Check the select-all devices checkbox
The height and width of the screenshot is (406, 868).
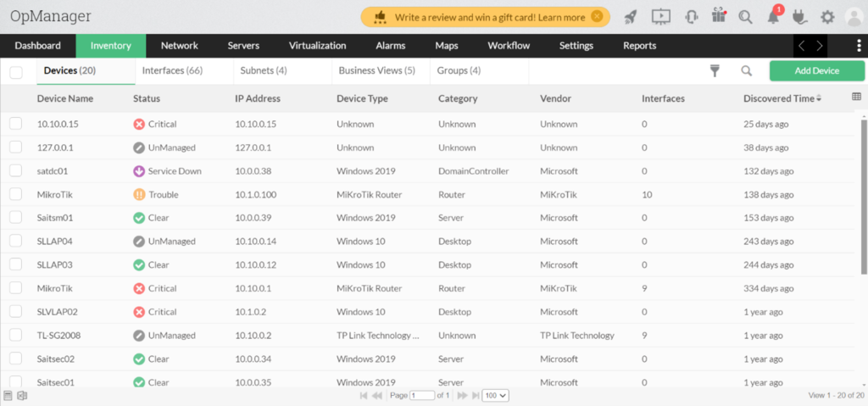[x=15, y=72]
